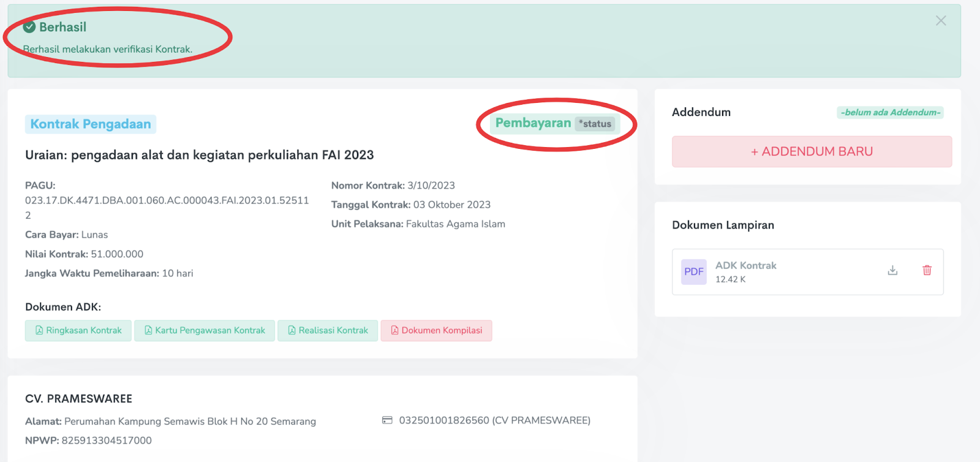Open the Ringkasan Kontrak document

click(78, 330)
